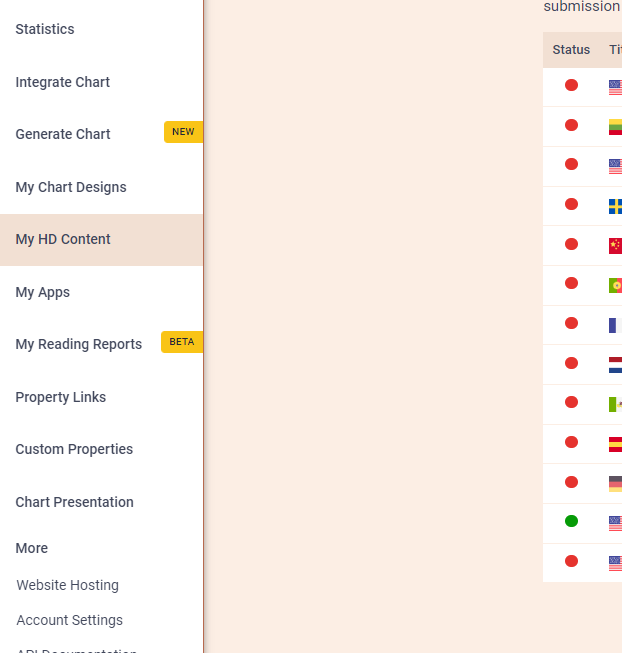Viewport: 622px width, 653px height.
Task: Click the red status dot beside the Chinese flag
Action: (x=571, y=244)
